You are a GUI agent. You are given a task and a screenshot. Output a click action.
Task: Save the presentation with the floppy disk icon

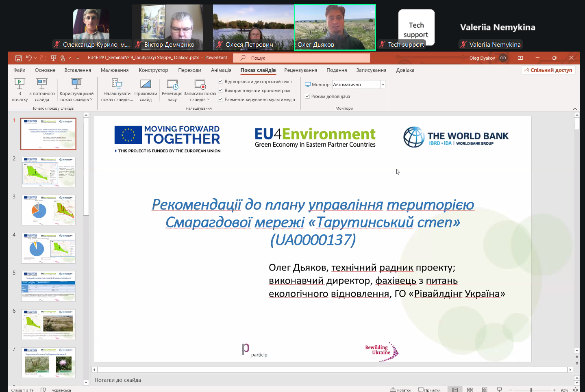click(x=18, y=58)
